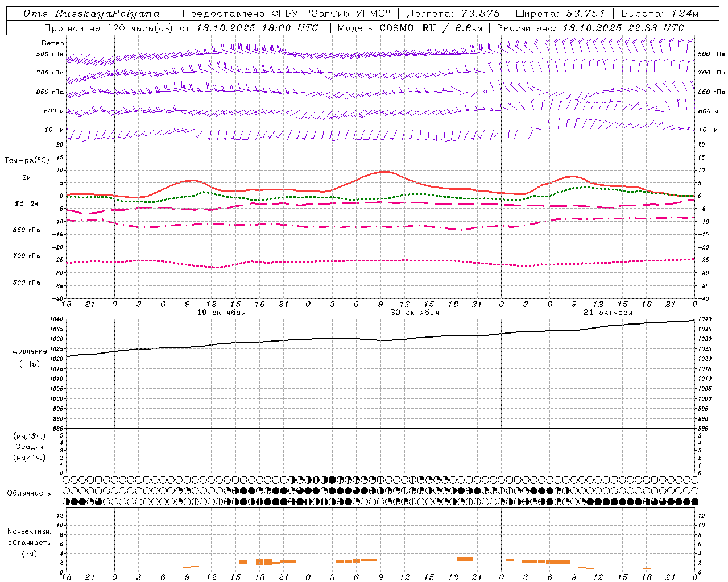The width and height of the screenshot is (728, 582).
Task: Select the Высота: 124м header field
Action: tap(660, 14)
